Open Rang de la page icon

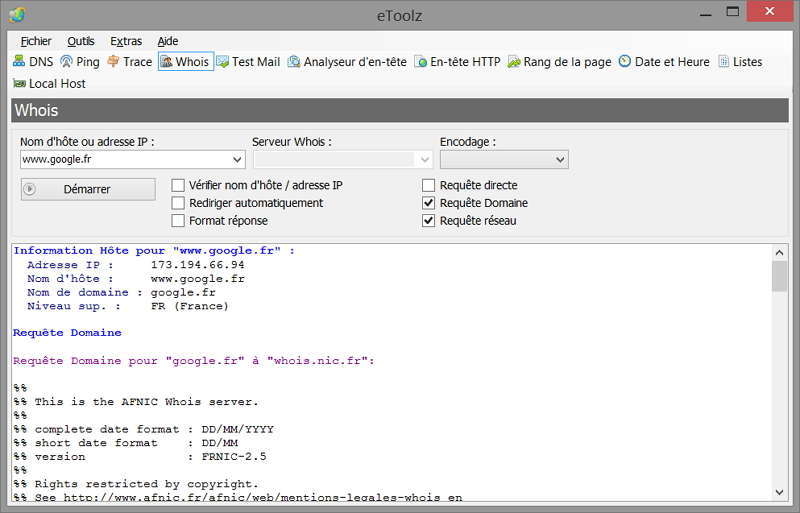click(514, 62)
